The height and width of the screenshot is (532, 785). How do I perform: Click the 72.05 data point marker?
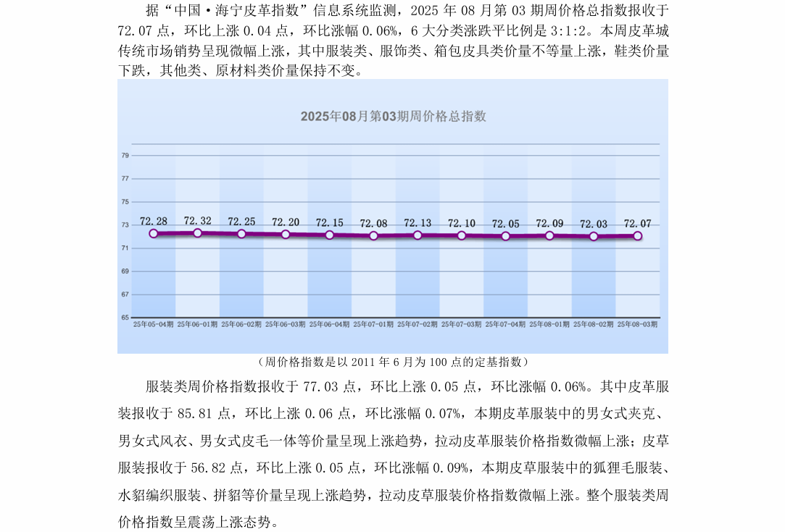[506, 236]
